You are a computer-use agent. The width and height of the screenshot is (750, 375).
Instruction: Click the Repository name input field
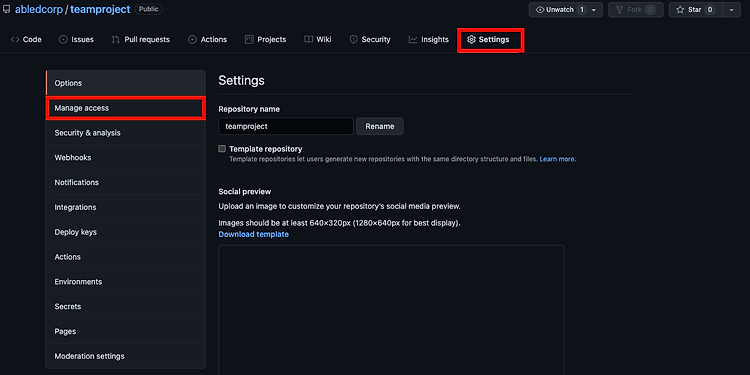tap(286, 126)
